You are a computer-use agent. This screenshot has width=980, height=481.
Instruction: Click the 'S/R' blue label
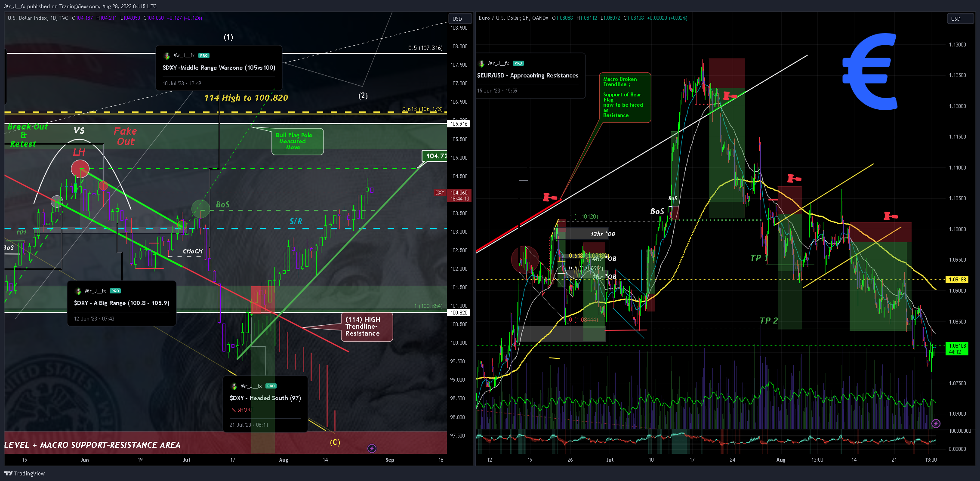296,222
